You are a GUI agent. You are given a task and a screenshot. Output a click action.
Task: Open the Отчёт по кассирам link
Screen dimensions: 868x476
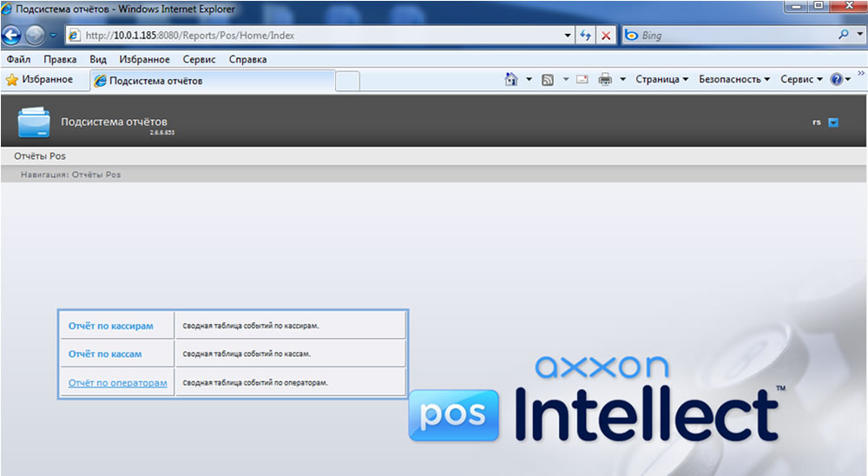tap(111, 326)
